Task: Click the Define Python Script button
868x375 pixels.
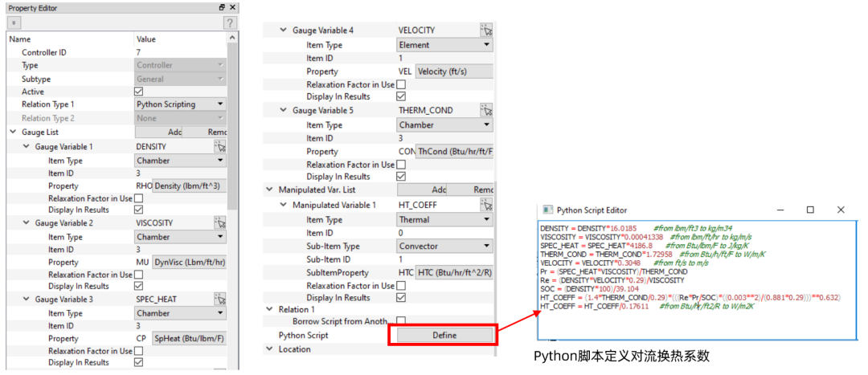Action: 445,335
